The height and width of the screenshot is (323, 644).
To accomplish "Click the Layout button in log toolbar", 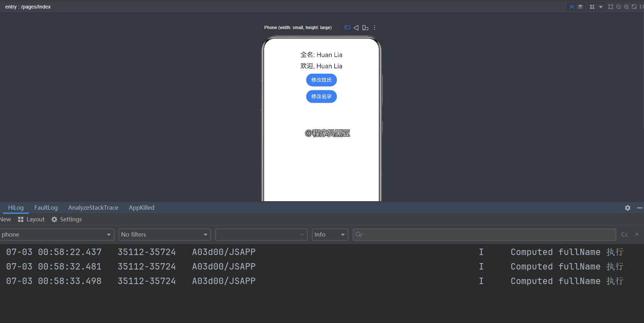I will 31,220.
